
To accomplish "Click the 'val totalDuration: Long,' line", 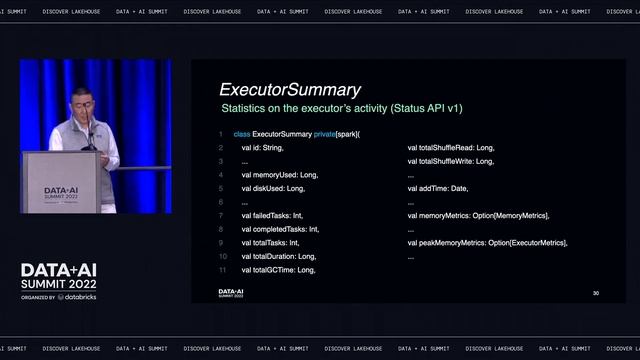I will [x=279, y=257].
